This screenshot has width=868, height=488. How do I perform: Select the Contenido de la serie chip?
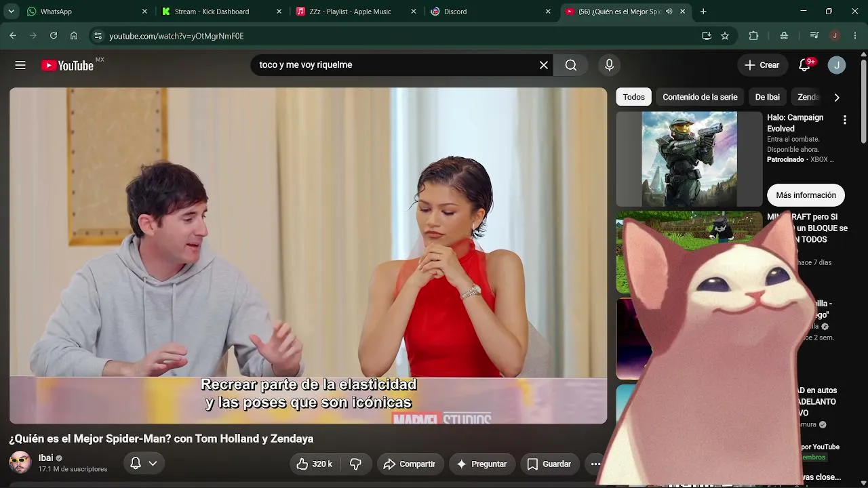(x=700, y=97)
